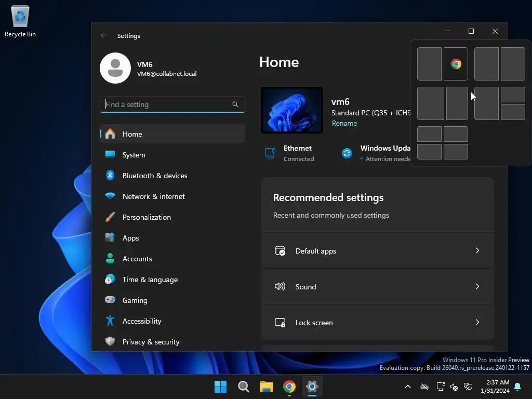Click the VM6 profile avatar

click(x=115, y=68)
